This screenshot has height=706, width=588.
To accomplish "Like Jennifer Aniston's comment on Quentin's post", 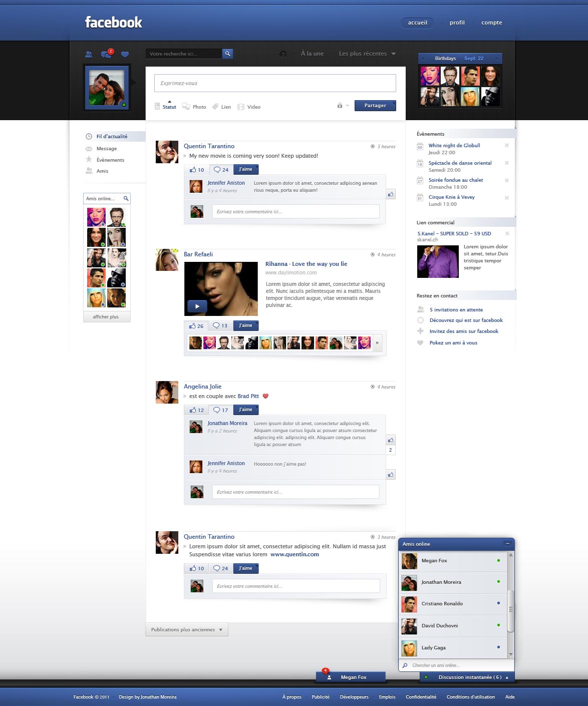I will click(x=391, y=194).
